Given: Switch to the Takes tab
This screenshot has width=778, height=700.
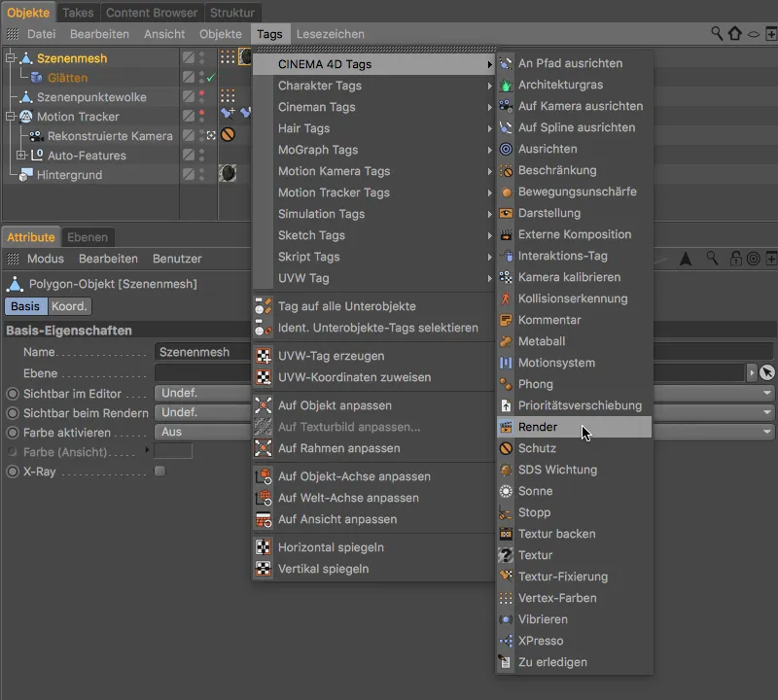Looking at the screenshot, I should [78, 13].
